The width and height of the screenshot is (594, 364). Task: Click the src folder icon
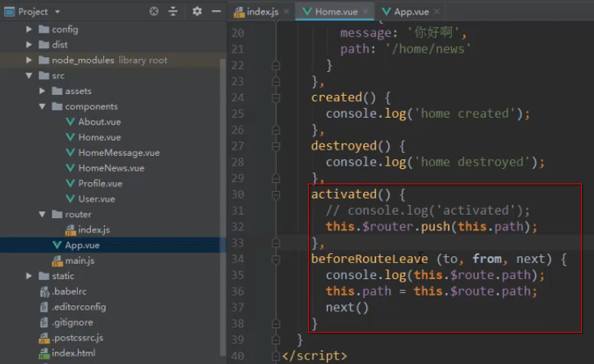[x=44, y=76]
